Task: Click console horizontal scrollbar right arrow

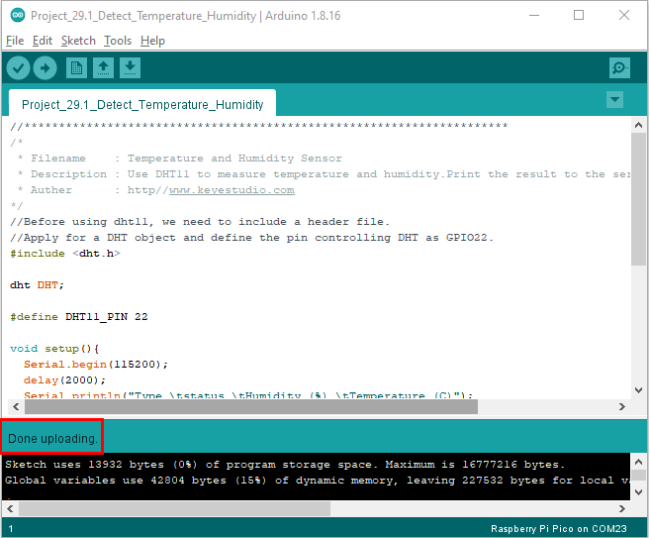Action: [x=622, y=508]
